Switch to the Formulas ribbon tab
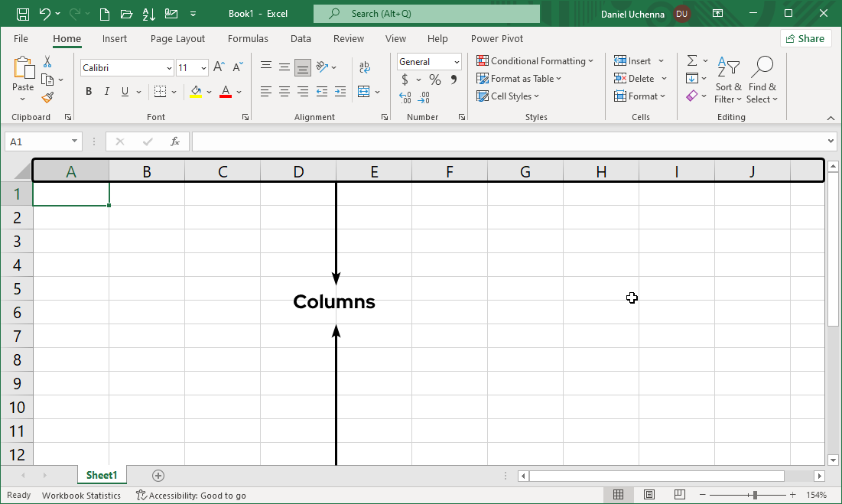The height and width of the screenshot is (504, 842). click(x=248, y=38)
